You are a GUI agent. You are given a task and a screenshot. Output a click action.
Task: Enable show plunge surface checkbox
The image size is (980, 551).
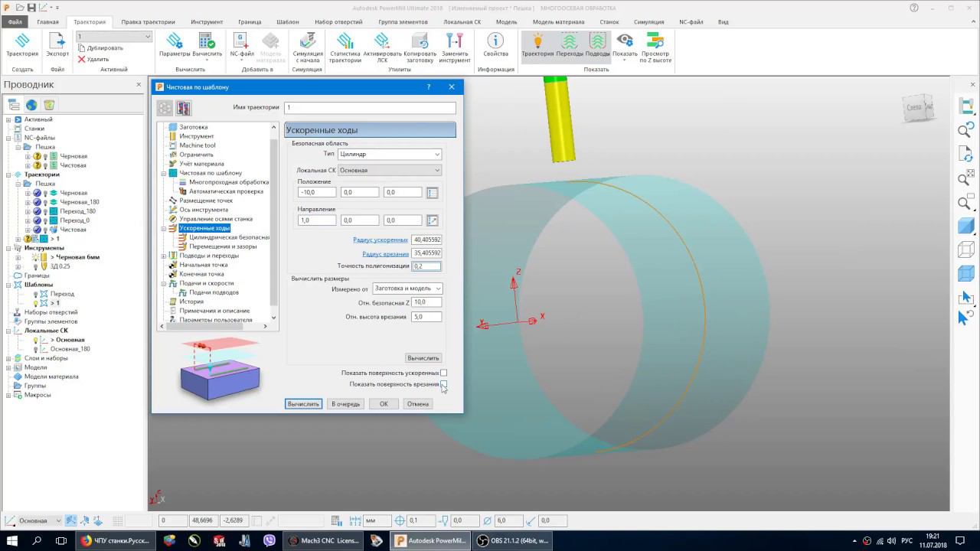click(443, 384)
